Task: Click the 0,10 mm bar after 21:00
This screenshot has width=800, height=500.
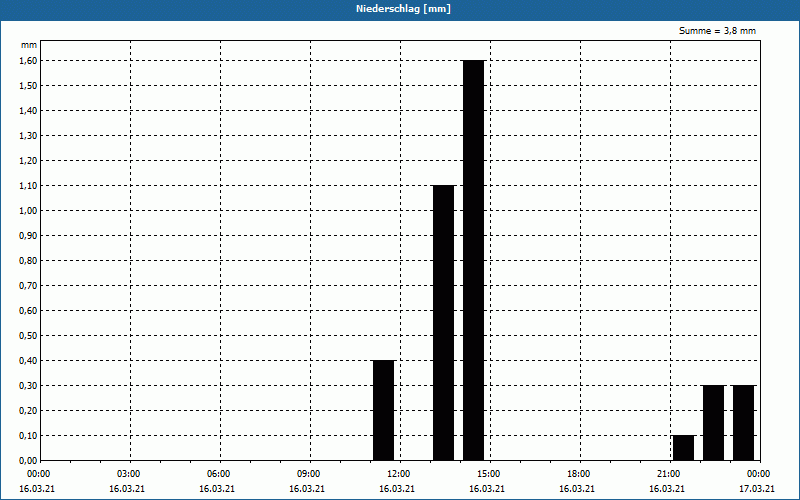Action: (684, 448)
